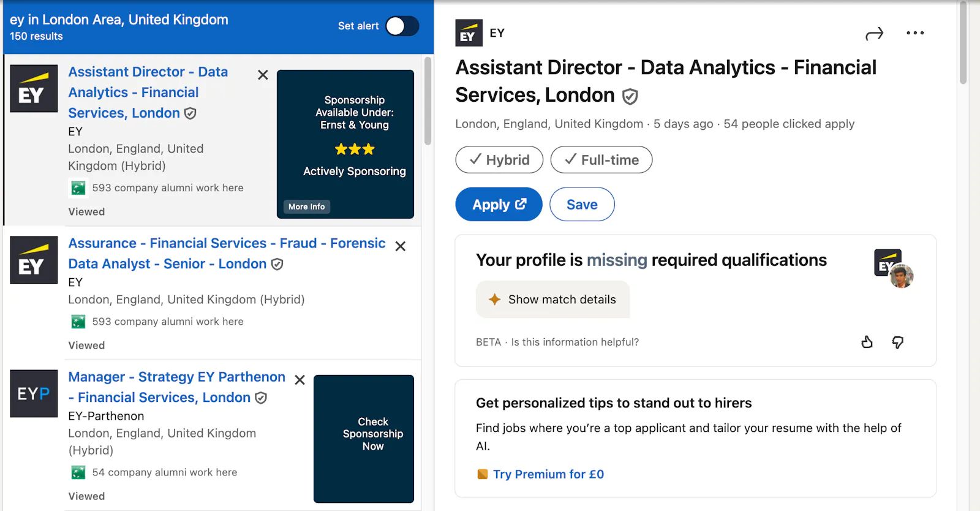This screenshot has height=511, width=980.
Task: Click job details panel scrollbar
Action: pos(963,43)
